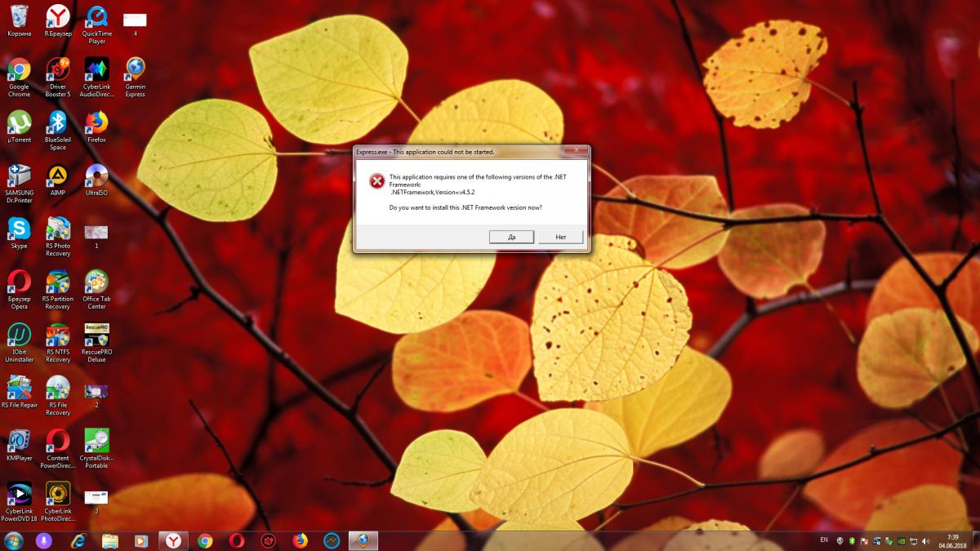Switch input language via EN indicator
Screen dimensions: 980x551
[823, 540]
